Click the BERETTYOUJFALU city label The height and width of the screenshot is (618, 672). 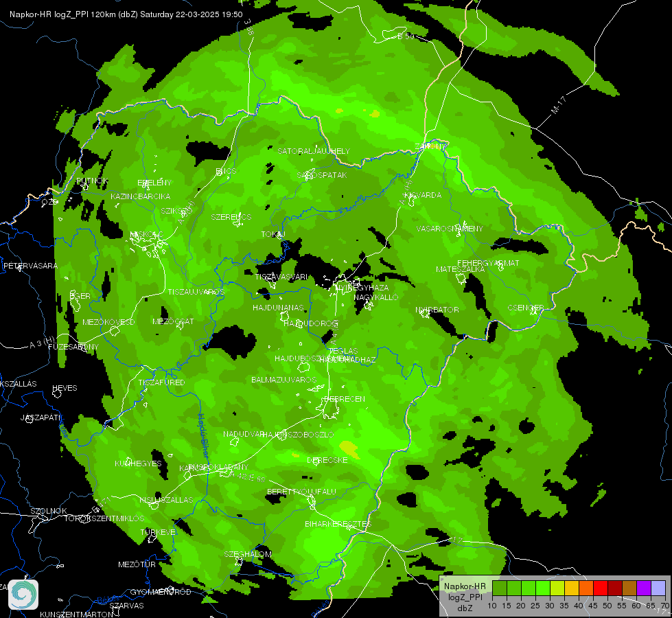pyautogui.click(x=301, y=492)
